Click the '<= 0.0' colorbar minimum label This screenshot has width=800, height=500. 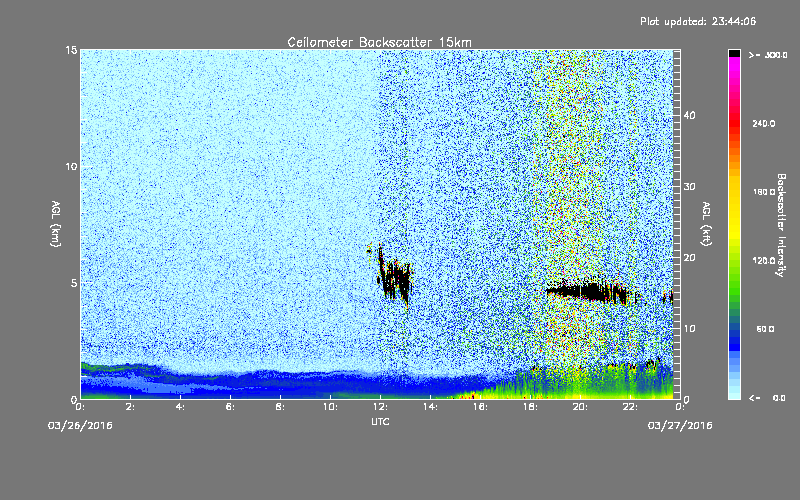[767, 397]
